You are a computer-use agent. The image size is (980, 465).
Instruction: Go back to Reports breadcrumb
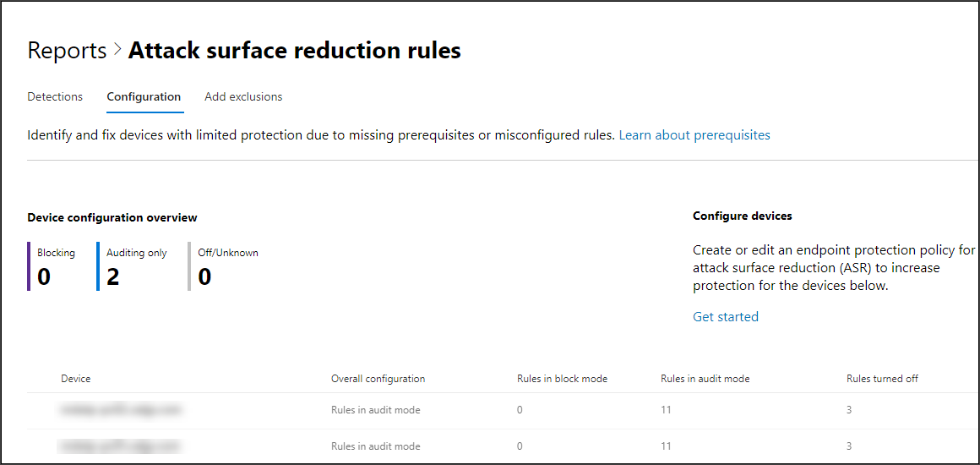tap(67, 51)
